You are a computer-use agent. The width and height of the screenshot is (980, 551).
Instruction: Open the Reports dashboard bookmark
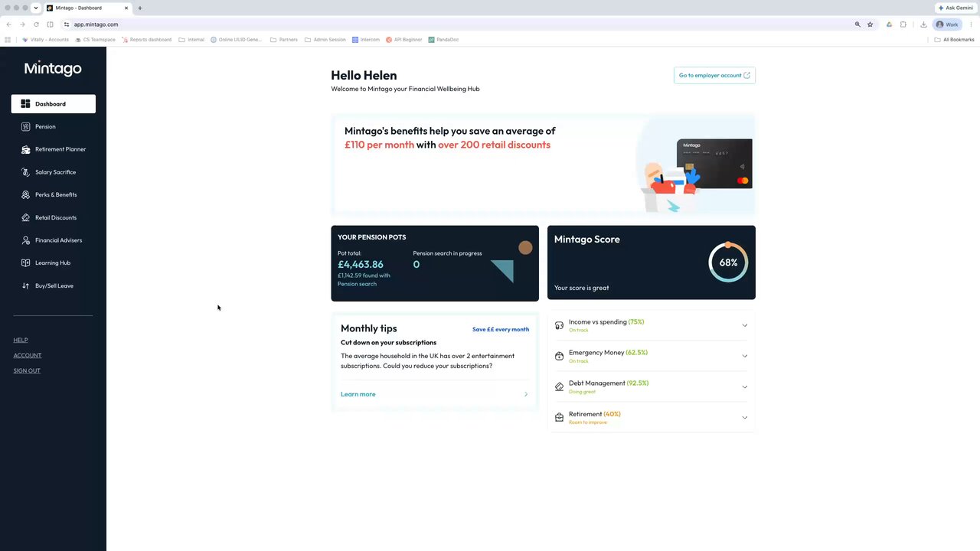coord(146,40)
